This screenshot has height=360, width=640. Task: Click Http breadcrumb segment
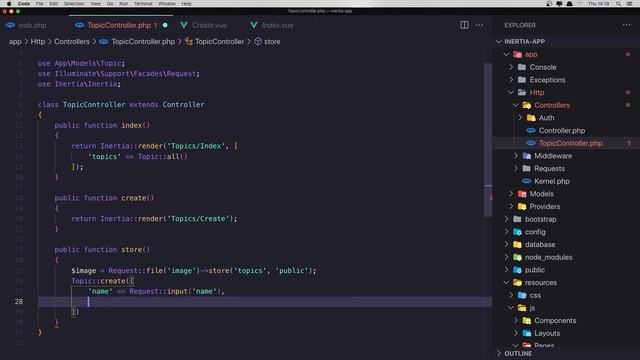point(38,42)
